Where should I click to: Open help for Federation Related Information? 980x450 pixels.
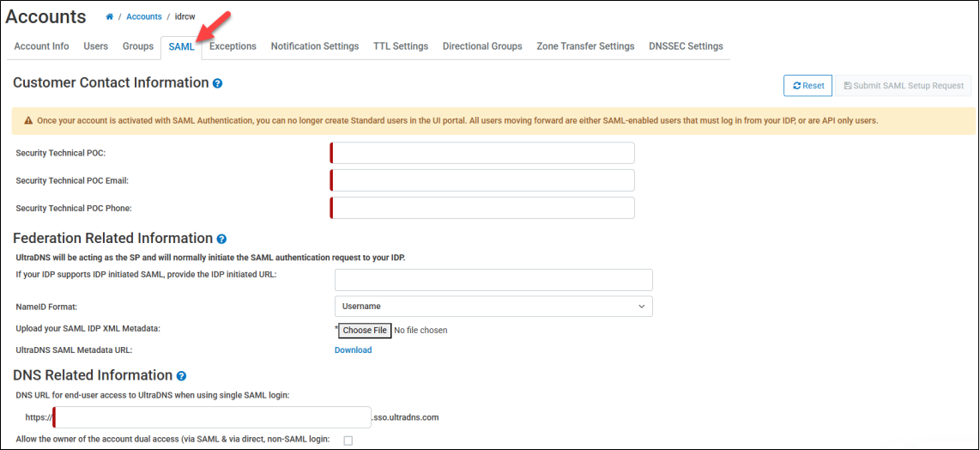coord(221,240)
